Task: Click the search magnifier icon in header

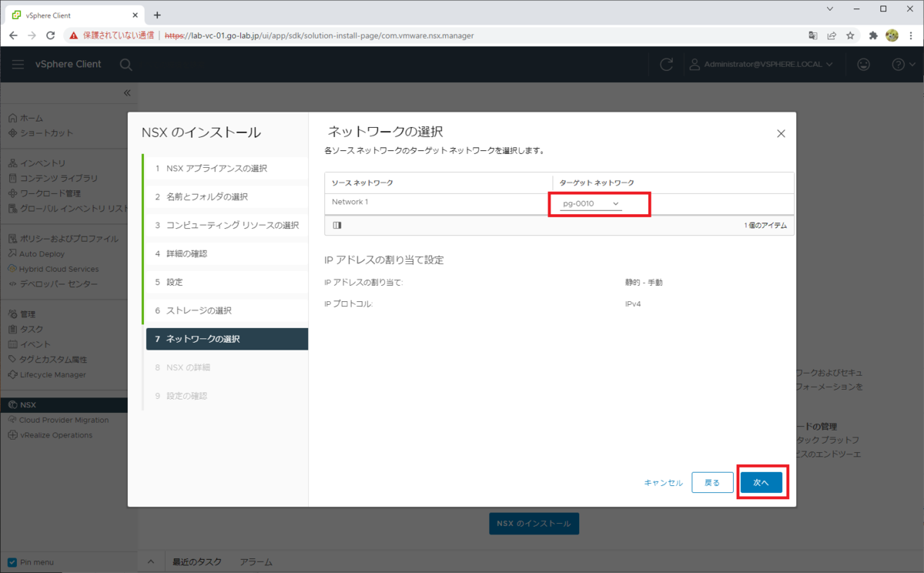Action: click(126, 65)
